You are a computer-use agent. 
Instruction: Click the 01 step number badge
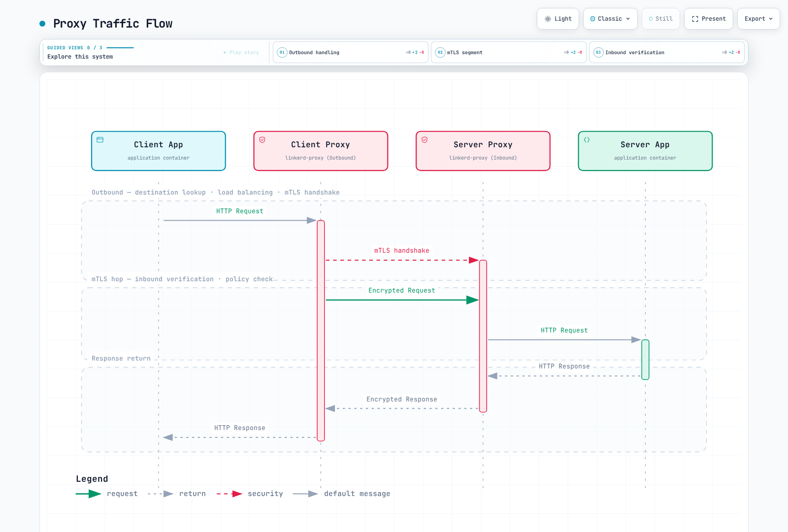282,52
